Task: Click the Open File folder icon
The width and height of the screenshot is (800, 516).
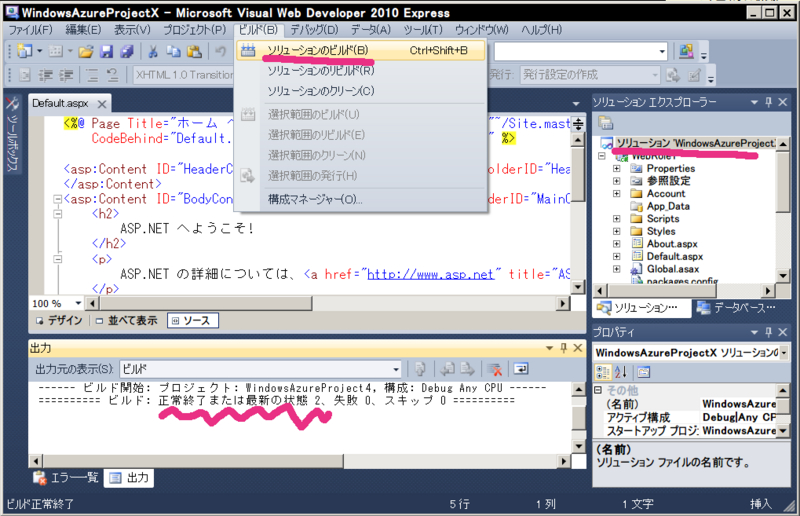Action: click(x=86, y=51)
